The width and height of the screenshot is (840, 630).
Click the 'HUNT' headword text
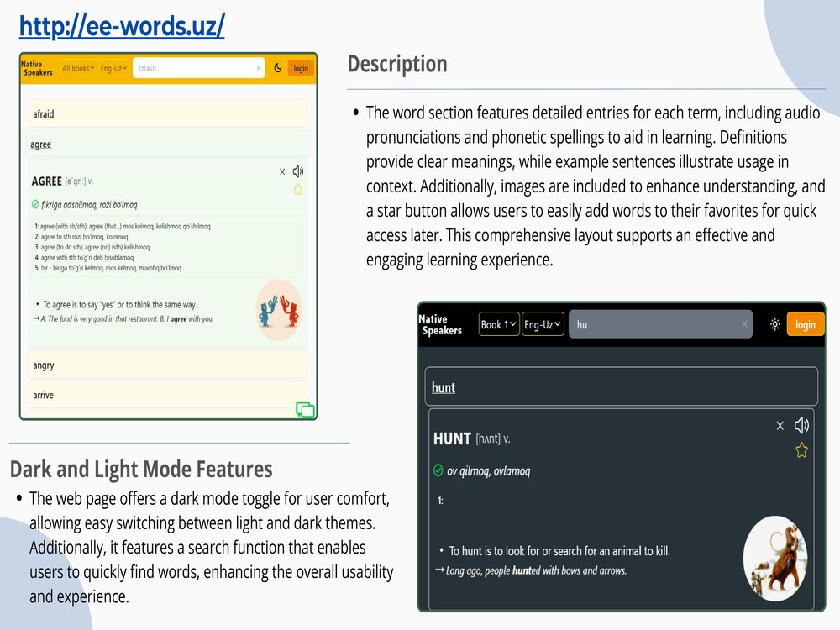pos(452,438)
